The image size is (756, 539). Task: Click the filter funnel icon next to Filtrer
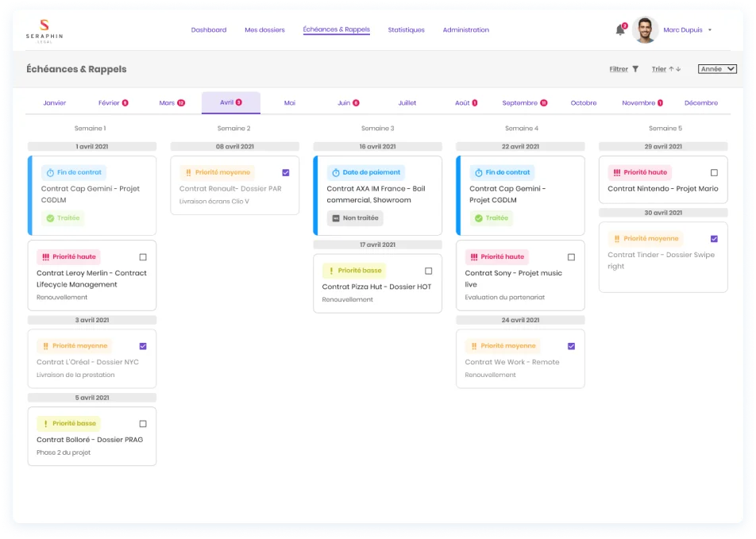(635, 69)
